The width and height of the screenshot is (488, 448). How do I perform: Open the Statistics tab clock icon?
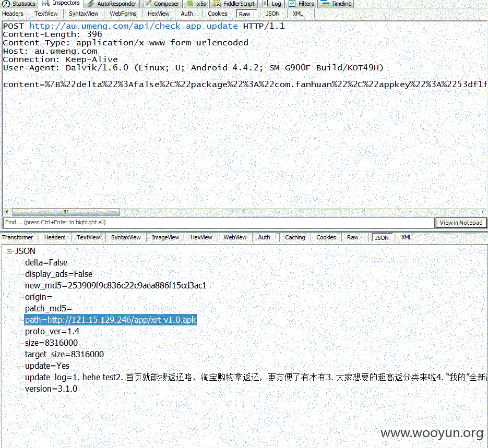[6, 4]
